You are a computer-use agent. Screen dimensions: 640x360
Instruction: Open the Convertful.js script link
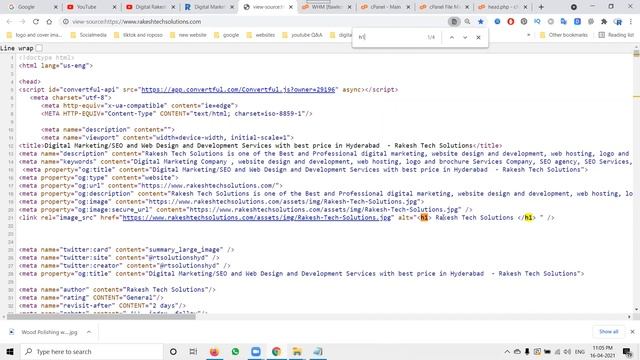(238, 90)
